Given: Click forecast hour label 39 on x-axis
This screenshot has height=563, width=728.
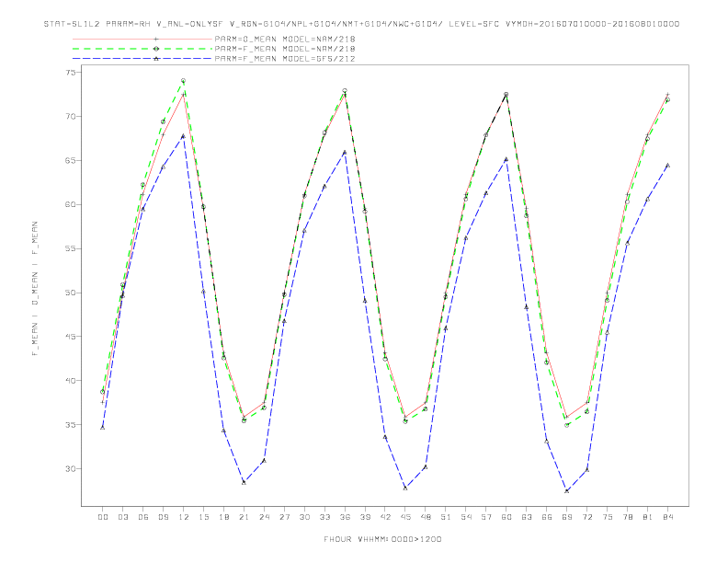Looking at the screenshot, I should (x=365, y=517).
